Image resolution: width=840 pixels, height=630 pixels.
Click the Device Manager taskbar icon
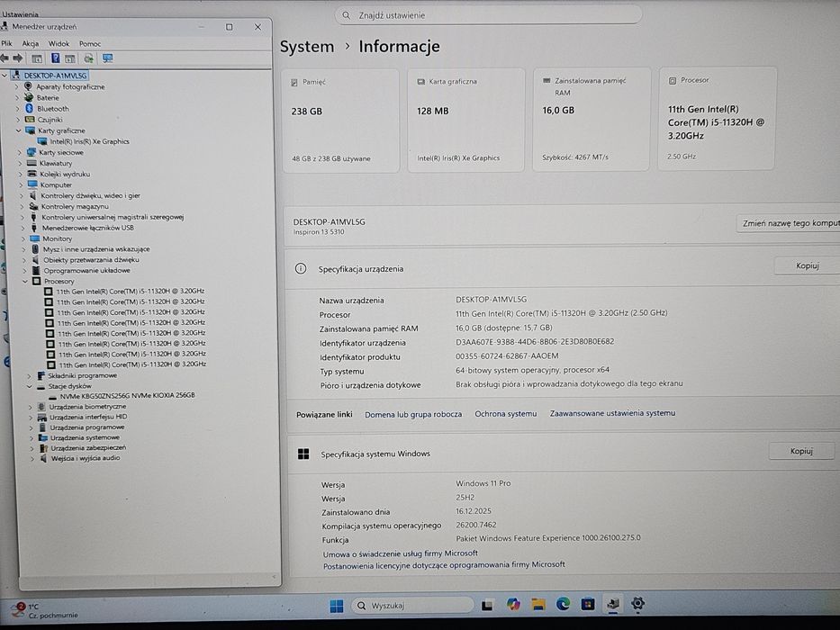coord(613,604)
